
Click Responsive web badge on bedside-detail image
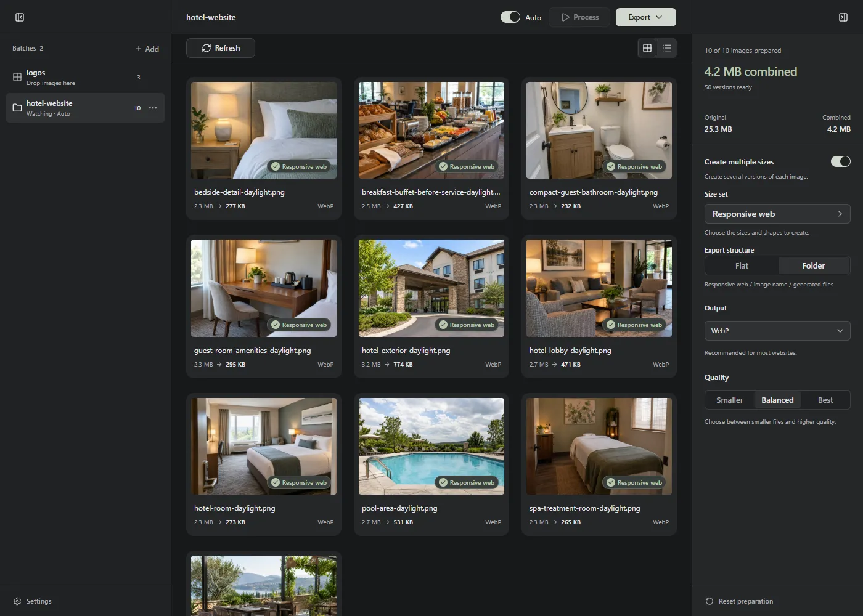(x=299, y=166)
